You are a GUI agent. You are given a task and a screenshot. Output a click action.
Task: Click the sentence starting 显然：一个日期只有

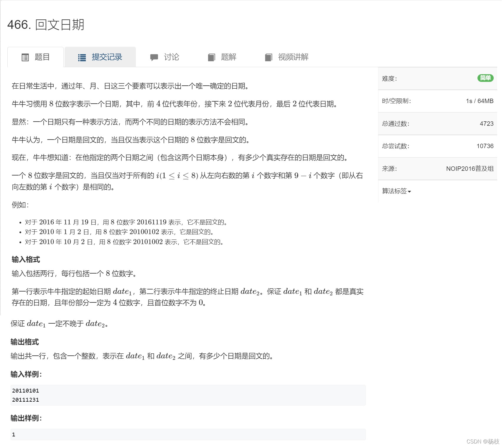130,122
